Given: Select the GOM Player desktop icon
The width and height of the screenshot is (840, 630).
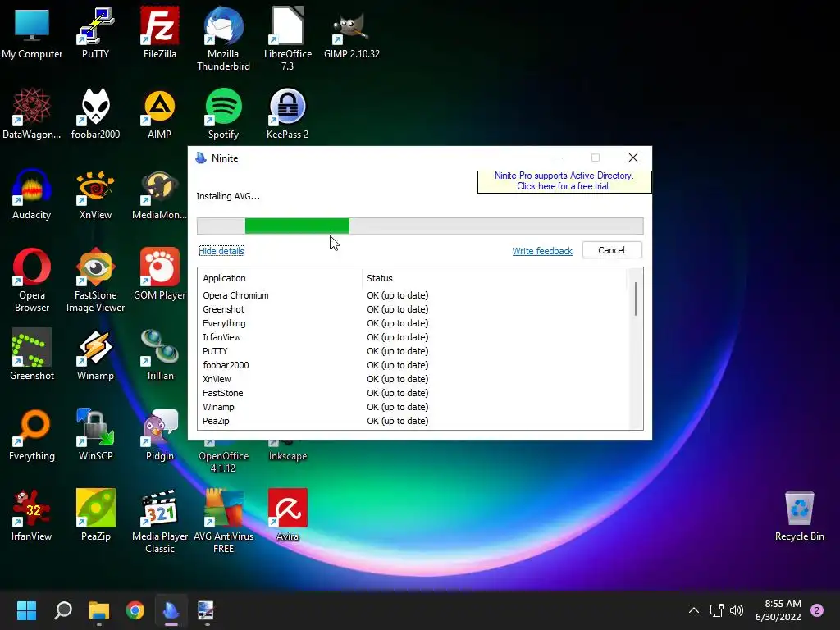Looking at the screenshot, I should (160, 274).
